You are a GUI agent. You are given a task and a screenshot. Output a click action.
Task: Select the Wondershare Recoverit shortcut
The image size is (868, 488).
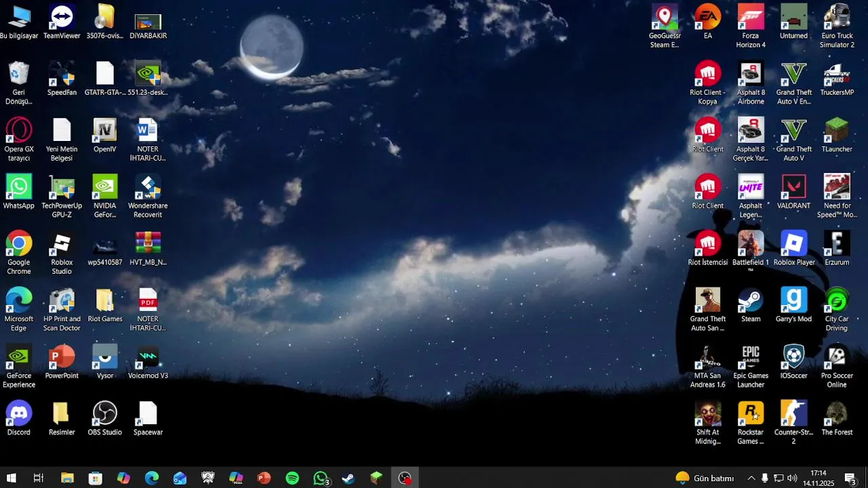(x=148, y=197)
